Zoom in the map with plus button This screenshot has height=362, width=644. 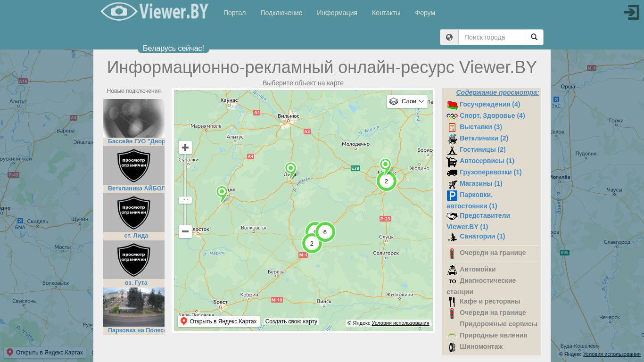[185, 148]
